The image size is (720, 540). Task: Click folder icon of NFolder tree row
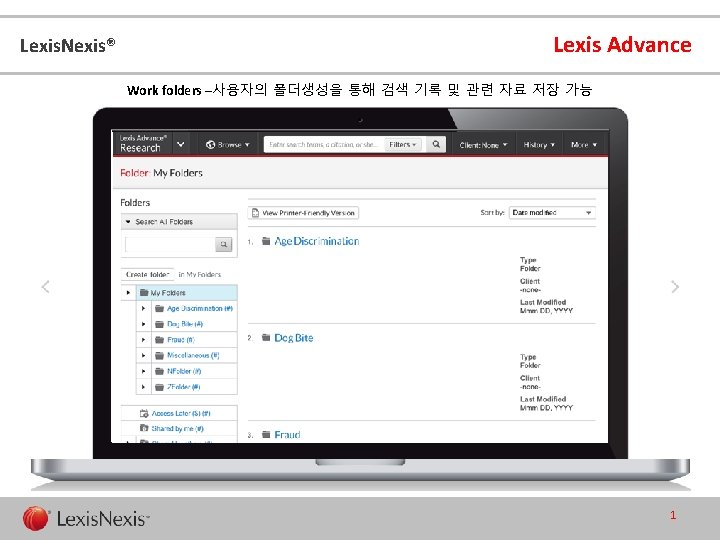click(159, 371)
